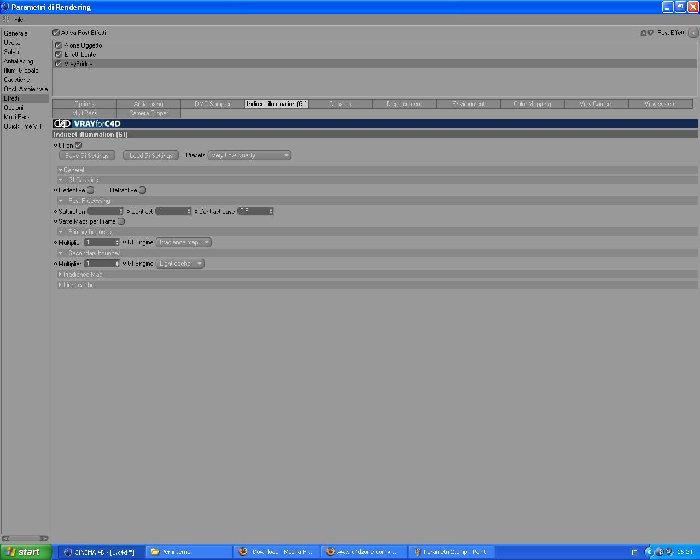Click the Primary bounces Multiplier field
Image resolution: width=700 pixels, height=560 pixels.
coord(102,242)
